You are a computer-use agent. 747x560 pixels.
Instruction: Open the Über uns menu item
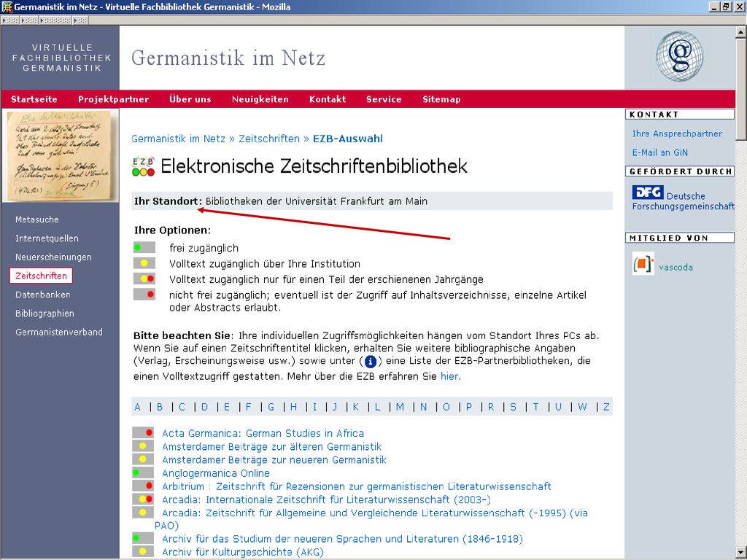pos(190,99)
